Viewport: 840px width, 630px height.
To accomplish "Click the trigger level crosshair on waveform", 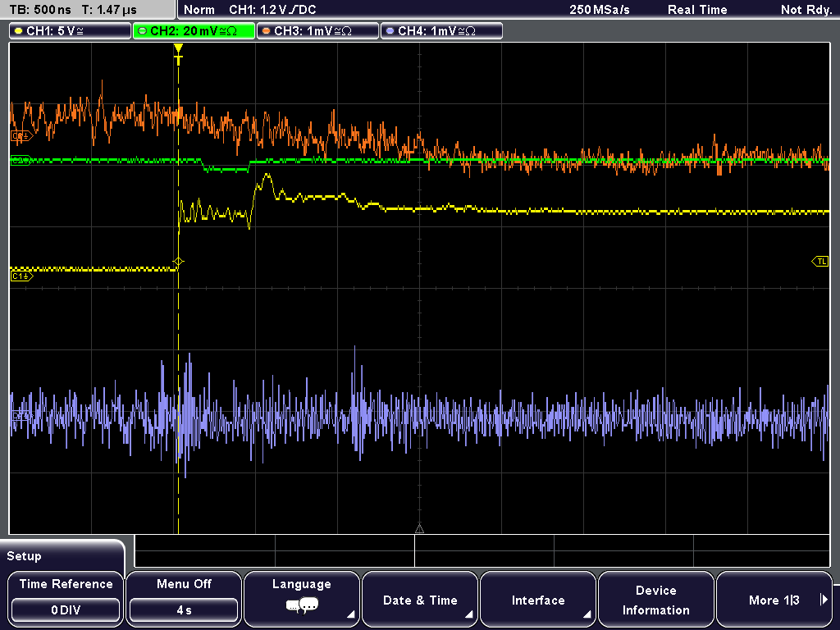I will click(178, 262).
